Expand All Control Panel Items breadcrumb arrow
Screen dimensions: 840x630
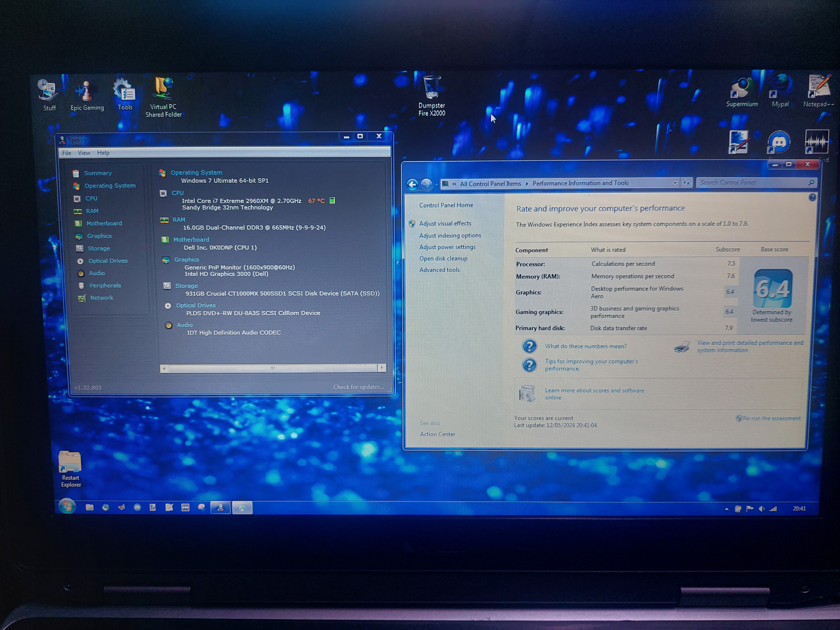coord(527,183)
